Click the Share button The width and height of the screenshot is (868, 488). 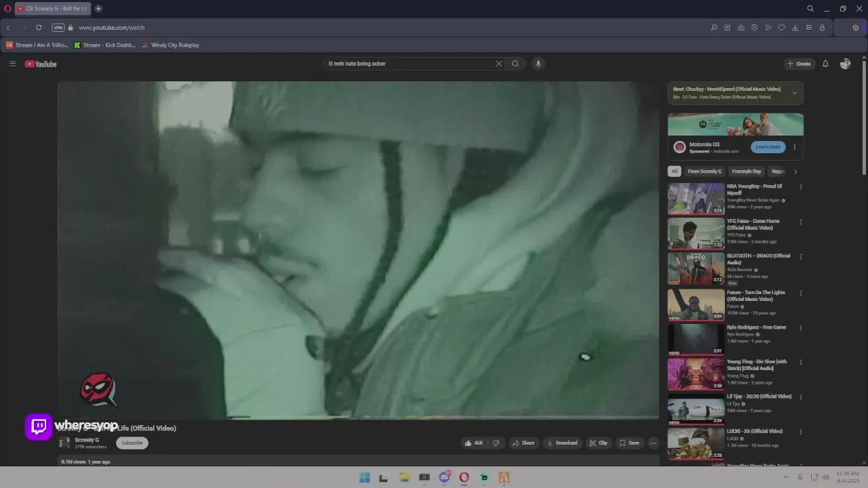(524, 443)
